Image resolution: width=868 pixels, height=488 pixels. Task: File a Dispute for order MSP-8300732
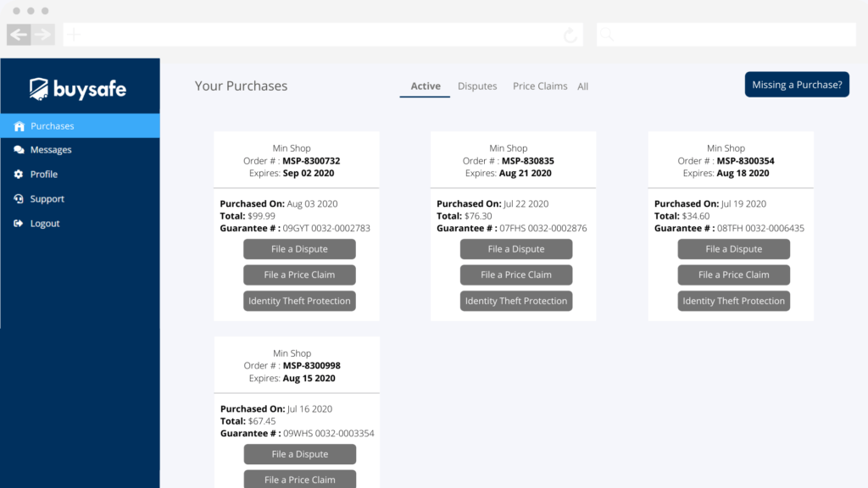299,249
